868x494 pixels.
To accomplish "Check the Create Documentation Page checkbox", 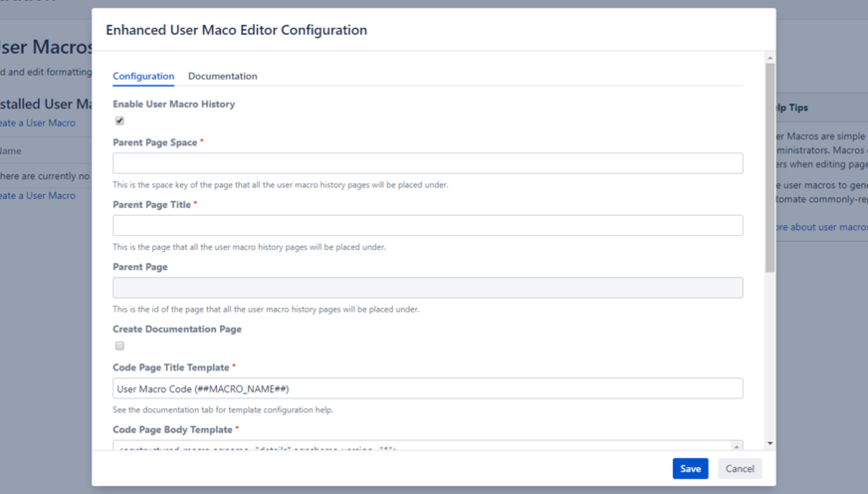I will pyautogui.click(x=119, y=346).
